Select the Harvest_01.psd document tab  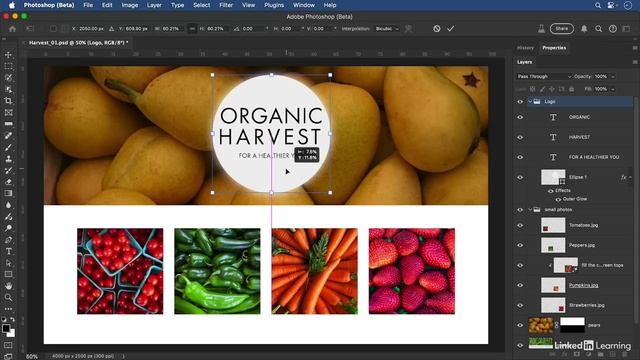[x=78, y=42]
